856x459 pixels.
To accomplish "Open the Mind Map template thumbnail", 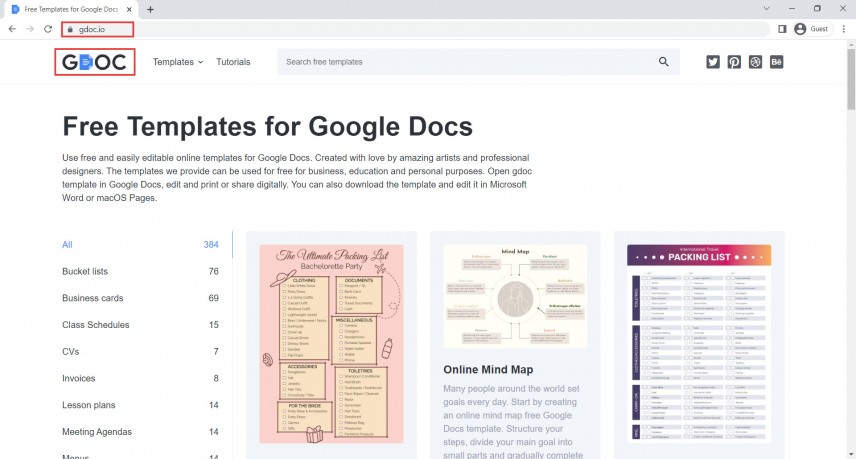I will [x=515, y=296].
